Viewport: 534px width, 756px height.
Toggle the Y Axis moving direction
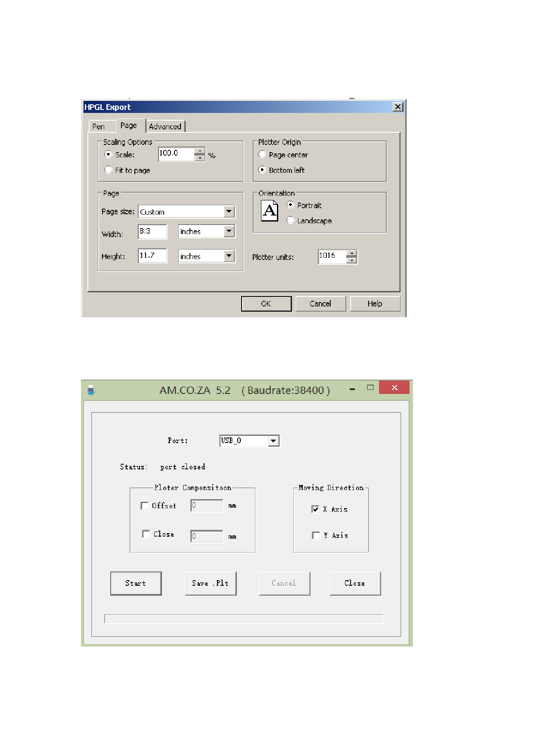click(x=316, y=535)
